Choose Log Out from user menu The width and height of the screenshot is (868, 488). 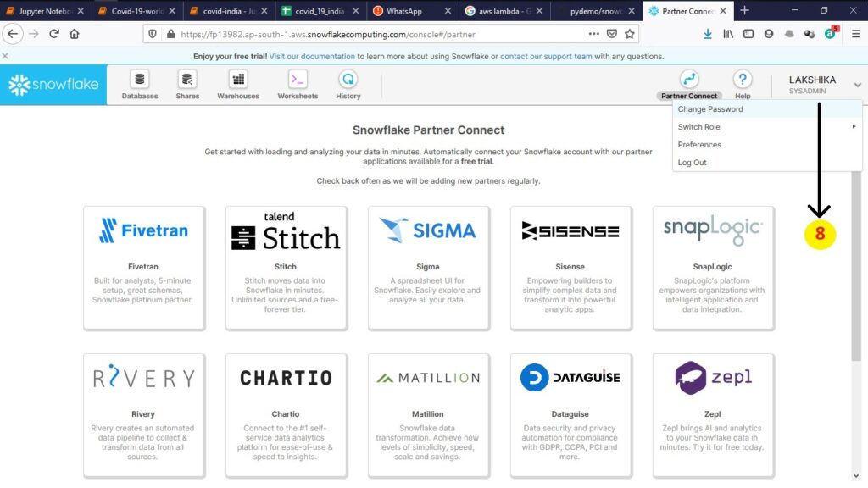tap(692, 163)
